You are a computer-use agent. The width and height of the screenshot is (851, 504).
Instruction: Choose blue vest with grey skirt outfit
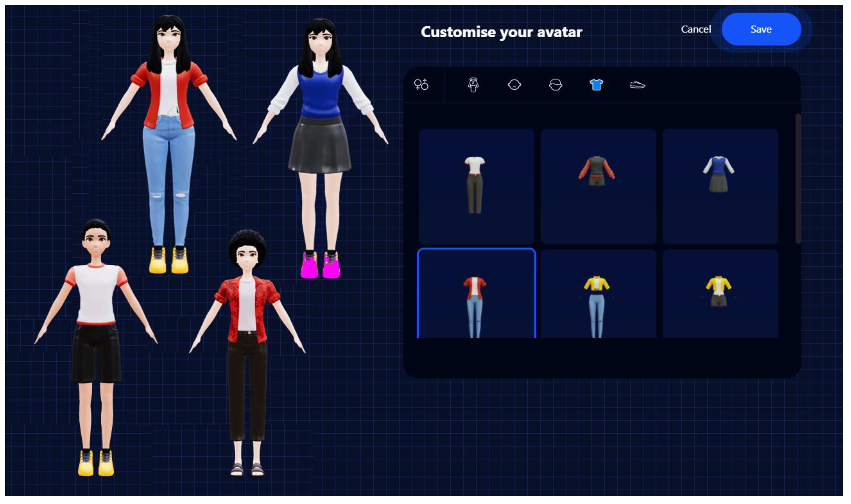(721, 187)
